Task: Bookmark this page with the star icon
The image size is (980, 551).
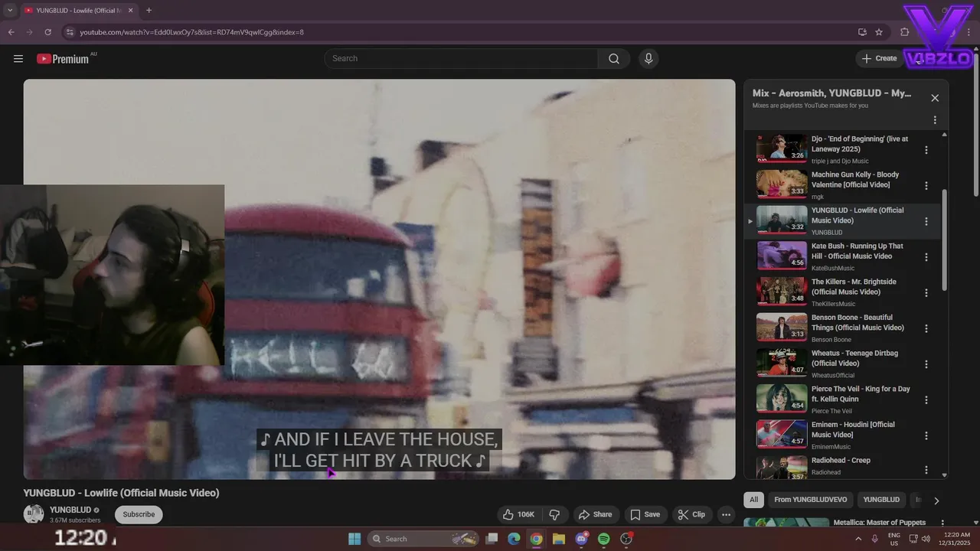Action: click(879, 32)
